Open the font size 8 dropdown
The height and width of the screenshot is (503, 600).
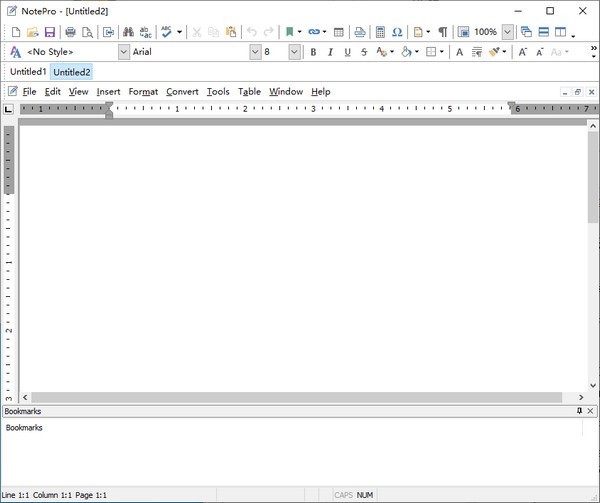click(x=294, y=52)
